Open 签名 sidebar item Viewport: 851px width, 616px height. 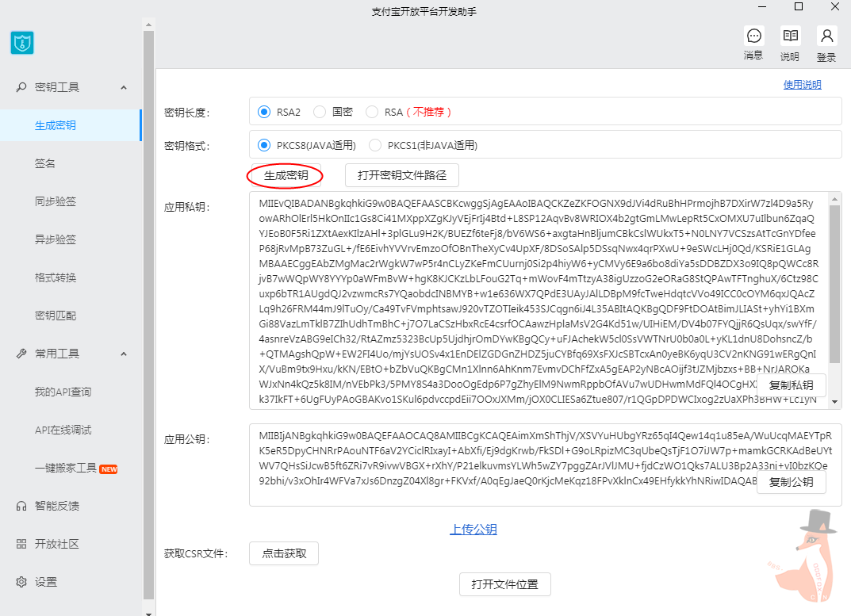[x=45, y=163]
